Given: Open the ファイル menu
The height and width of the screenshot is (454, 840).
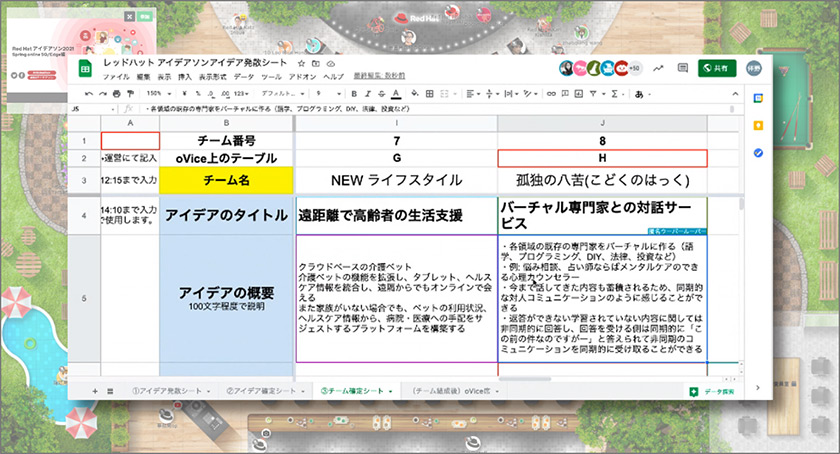Looking at the screenshot, I should pyautogui.click(x=116, y=77).
